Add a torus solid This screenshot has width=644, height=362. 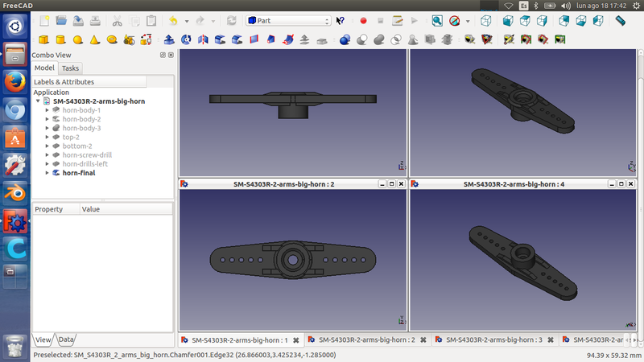[x=113, y=39]
